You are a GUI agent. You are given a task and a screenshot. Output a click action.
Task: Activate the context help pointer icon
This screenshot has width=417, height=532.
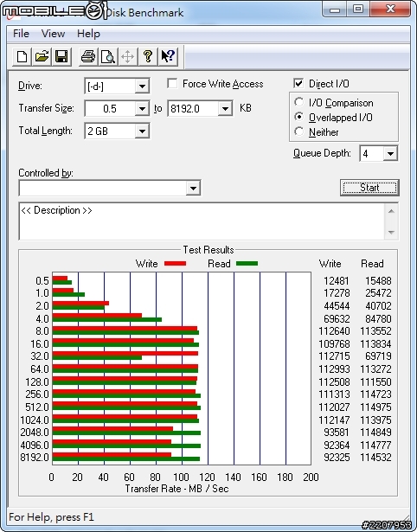coord(168,56)
